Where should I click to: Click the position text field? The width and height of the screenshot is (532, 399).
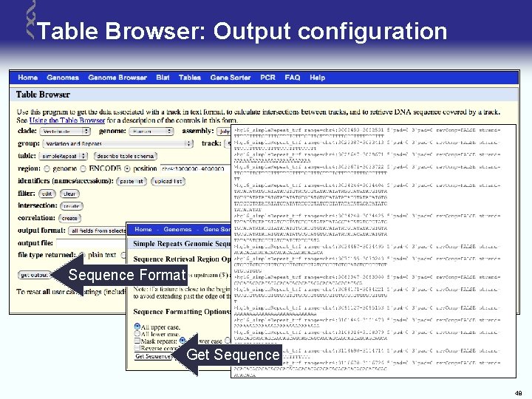[195, 168]
